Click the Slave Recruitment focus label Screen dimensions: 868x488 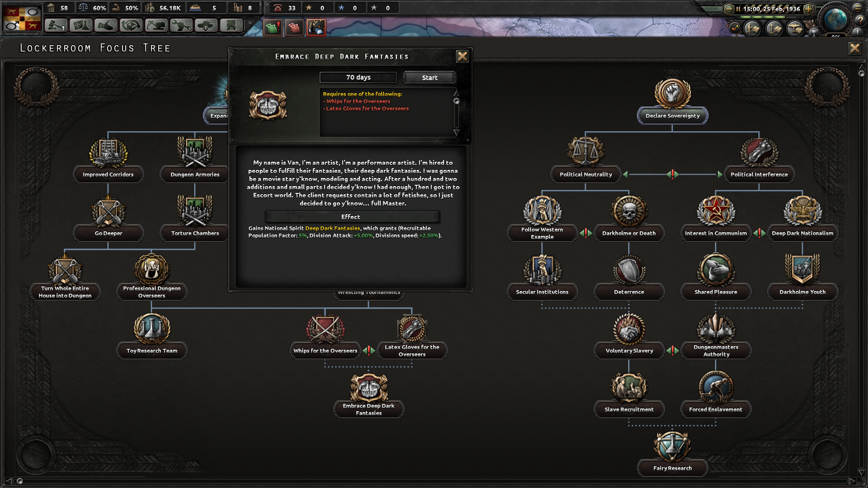pos(629,409)
